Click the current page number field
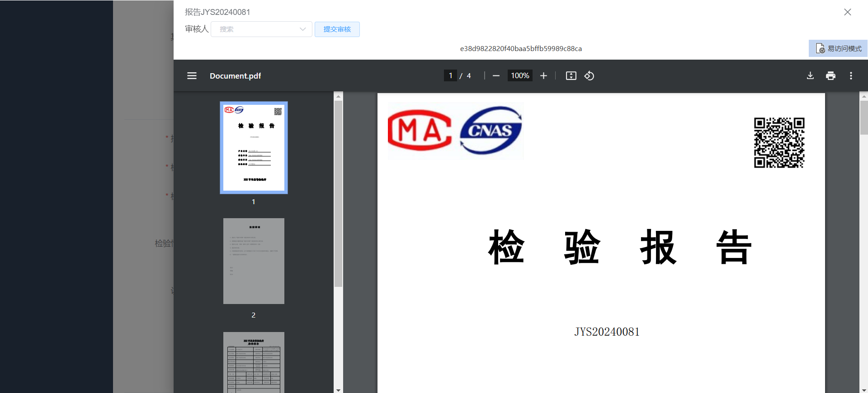 450,76
